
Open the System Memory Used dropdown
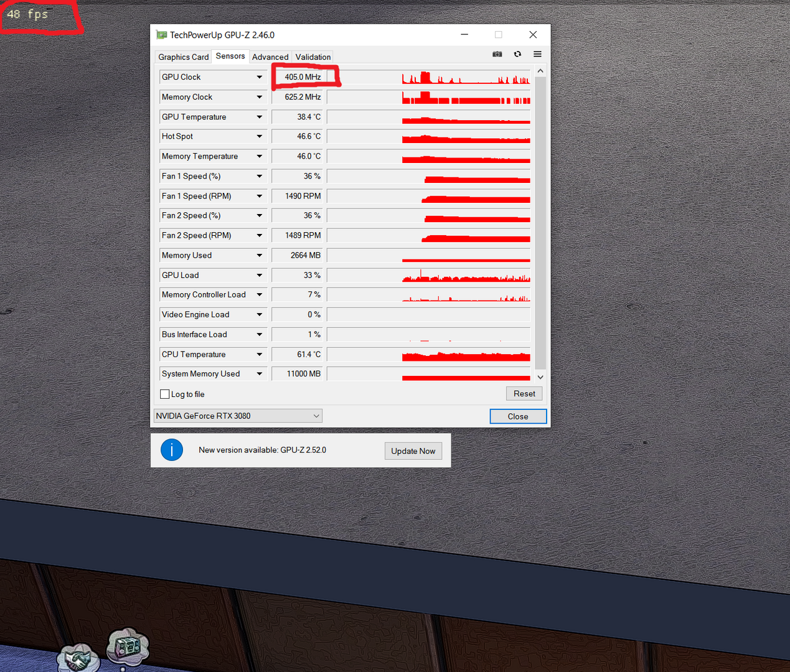pyautogui.click(x=260, y=373)
